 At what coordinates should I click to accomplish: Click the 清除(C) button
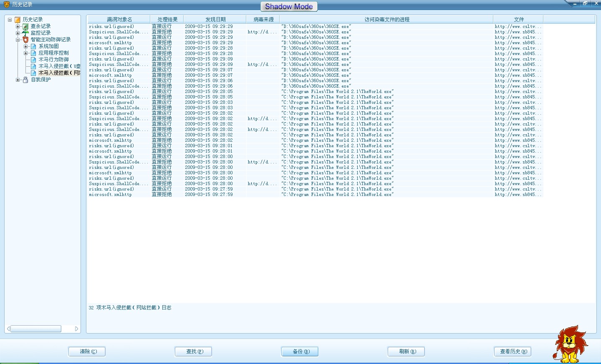[87, 351]
